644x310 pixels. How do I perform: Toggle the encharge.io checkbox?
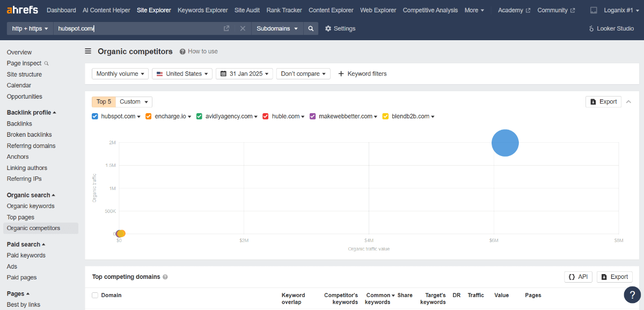pyautogui.click(x=149, y=116)
